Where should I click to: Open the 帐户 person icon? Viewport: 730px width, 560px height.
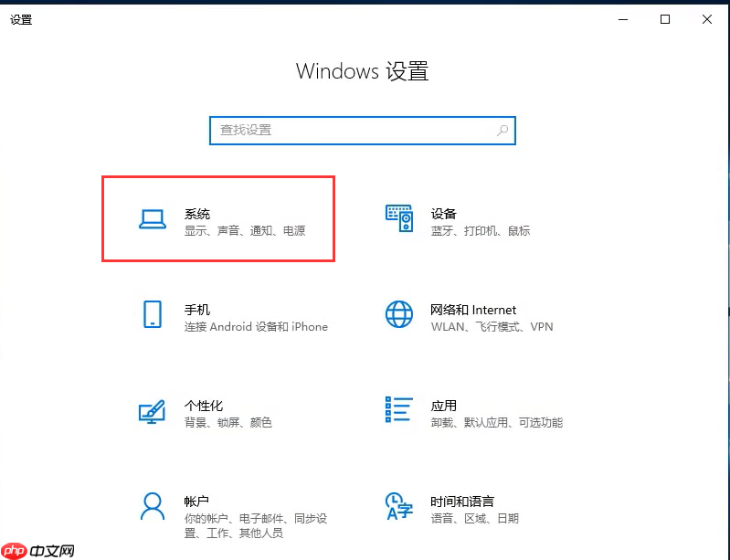click(153, 506)
